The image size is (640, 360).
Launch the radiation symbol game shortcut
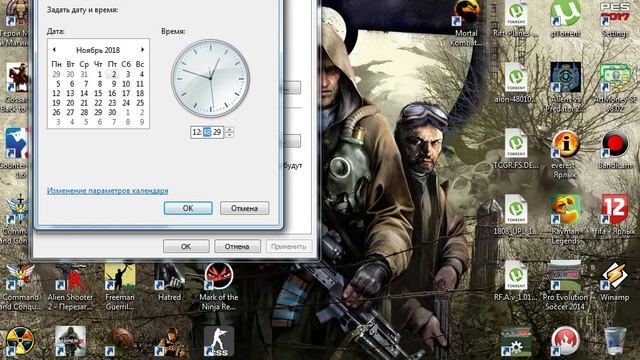point(20,341)
